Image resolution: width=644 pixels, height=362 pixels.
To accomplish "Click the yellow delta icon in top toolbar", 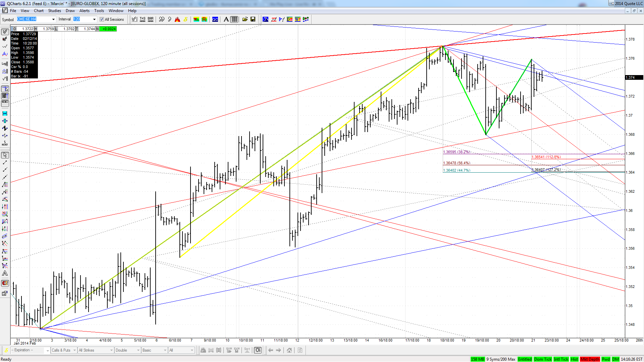I will point(185,19).
